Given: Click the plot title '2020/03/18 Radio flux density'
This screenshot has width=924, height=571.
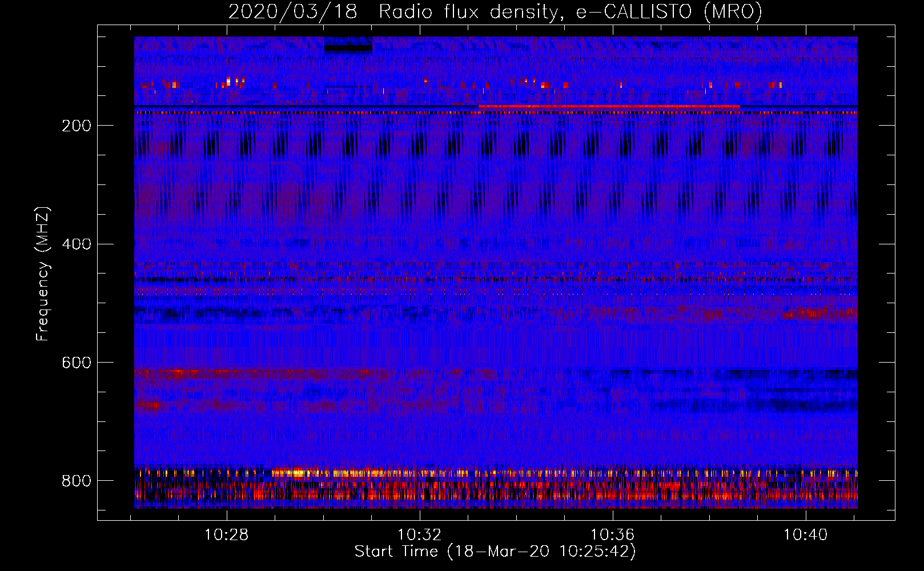Looking at the screenshot, I should pyautogui.click(x=495, y=11).
